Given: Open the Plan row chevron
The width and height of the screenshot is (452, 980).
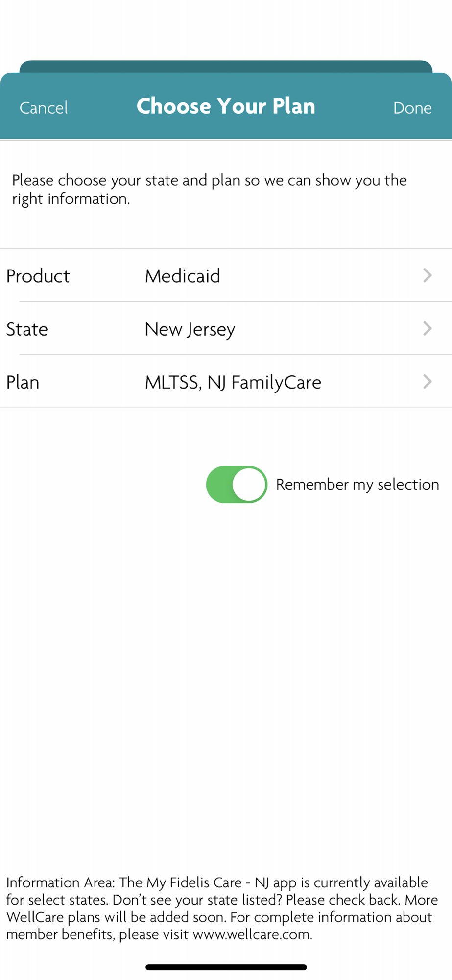Looking at the screenshot, I should pos(427,382).
